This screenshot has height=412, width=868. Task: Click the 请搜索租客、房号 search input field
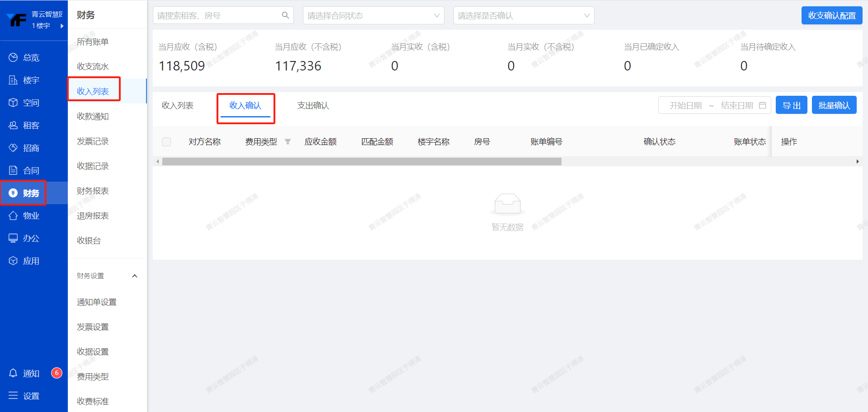tap(217, 15)
